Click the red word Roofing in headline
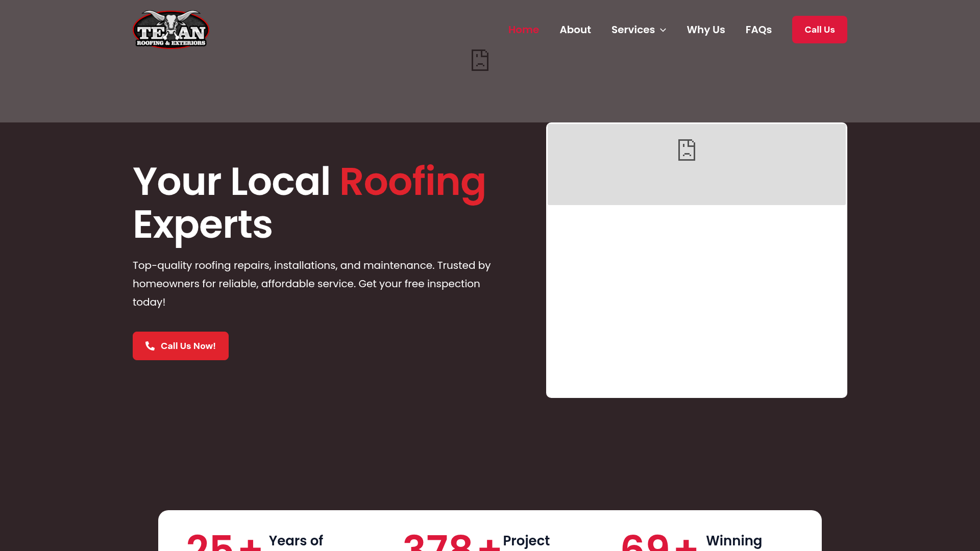 pos(412,182)
